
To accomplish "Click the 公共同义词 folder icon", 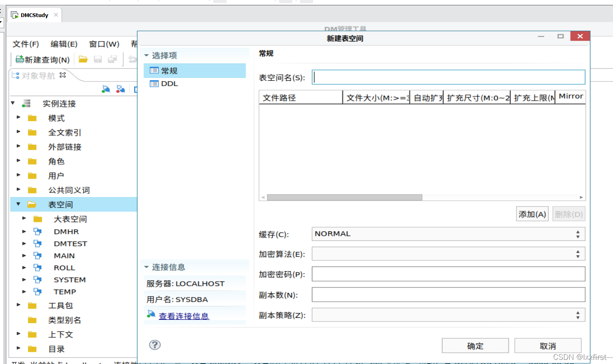I will 32,190.
